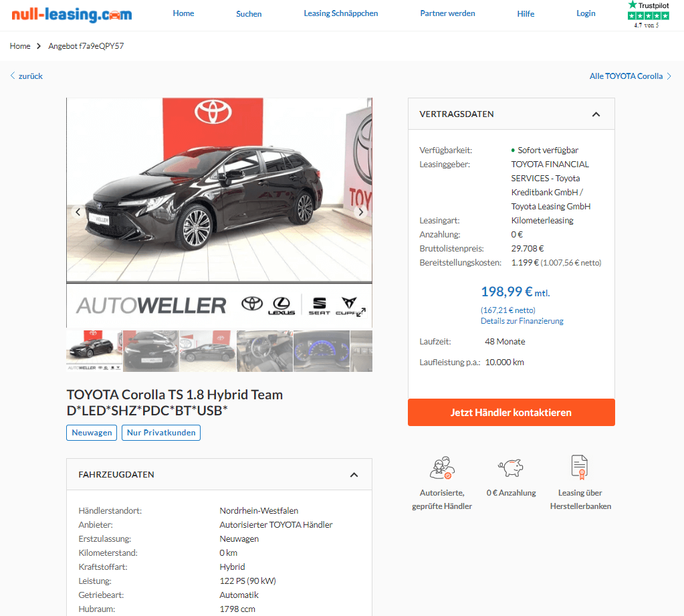The height and width of the screenshot is (616, 684).
Task: Collapse the Fahrzeugdaten section
Action: 354,475
